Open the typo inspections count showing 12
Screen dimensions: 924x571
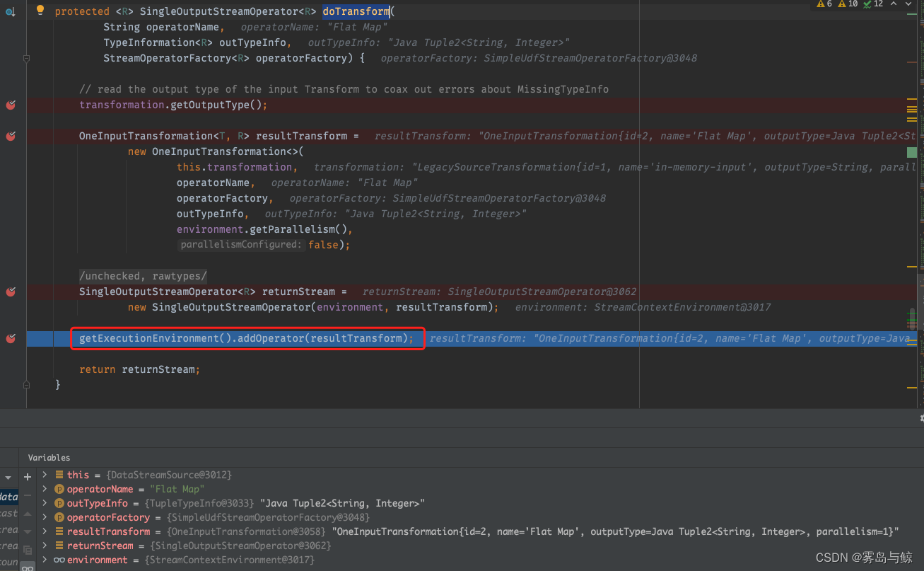click(x=873, y=4)
